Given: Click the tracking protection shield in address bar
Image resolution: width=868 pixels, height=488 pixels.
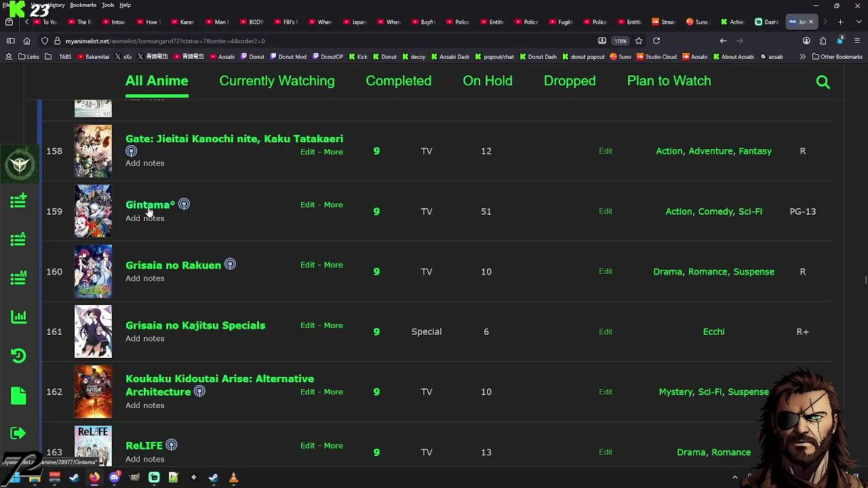Looking at the screenshot, I should coord(45,41).
